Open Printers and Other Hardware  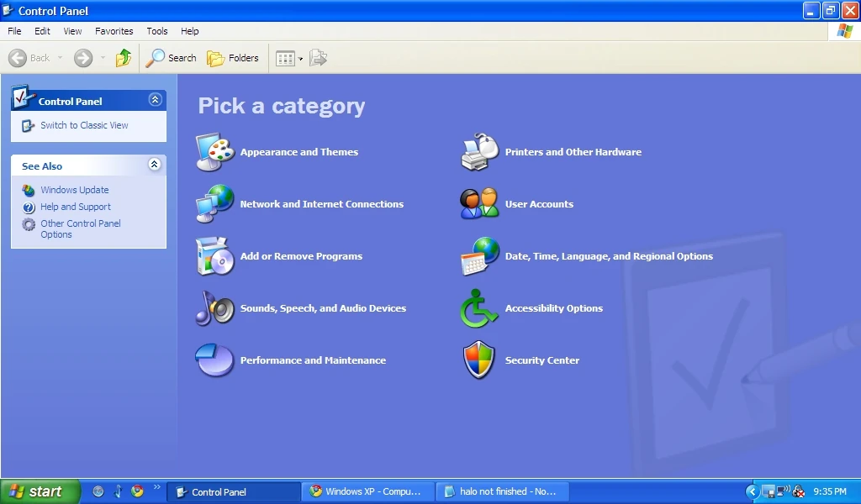pyautogui.click(x=573, y=152)
